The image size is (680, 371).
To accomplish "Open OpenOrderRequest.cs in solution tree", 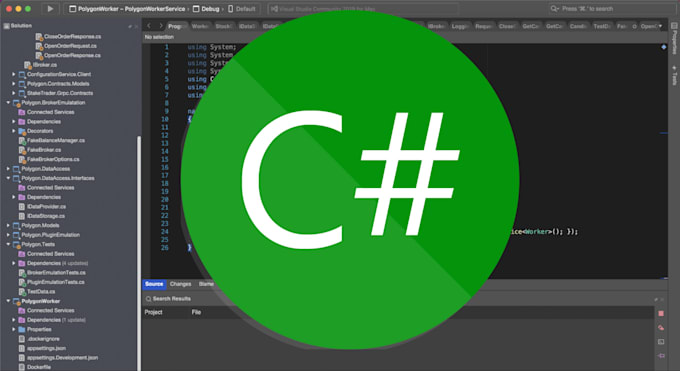I will click(70, 46).
